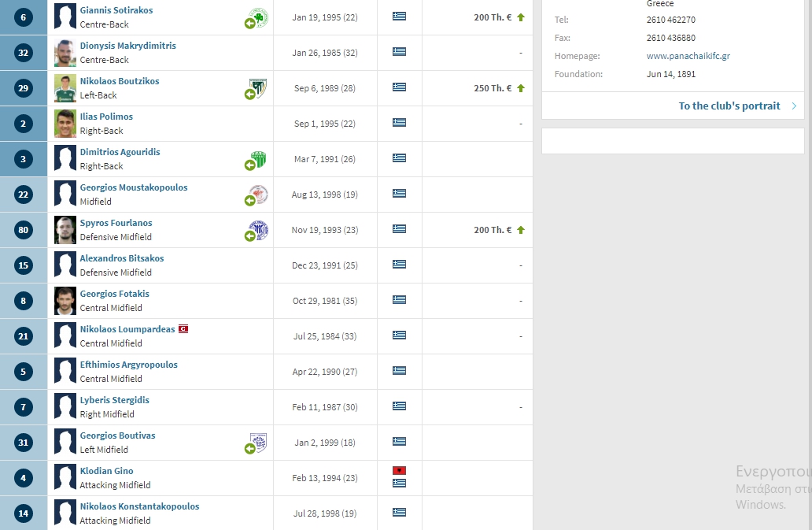Open Ilias Polimos player photo
The image size is (812, 530).
65,124
